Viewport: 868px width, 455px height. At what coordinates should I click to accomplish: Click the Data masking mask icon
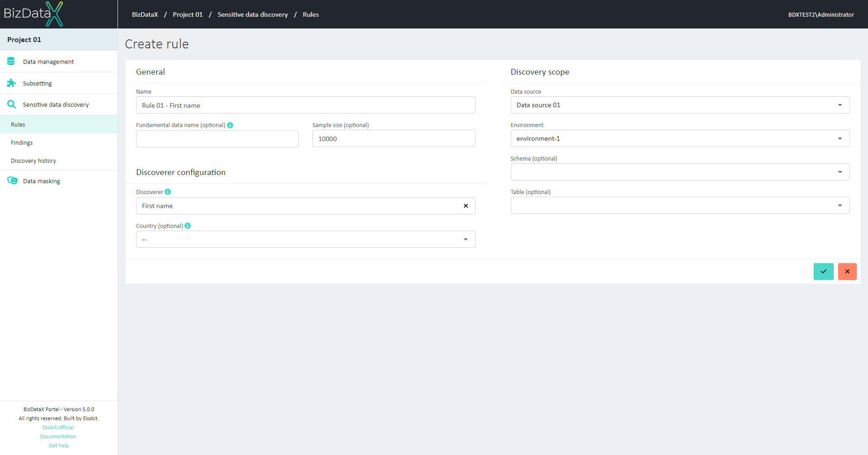12,180
